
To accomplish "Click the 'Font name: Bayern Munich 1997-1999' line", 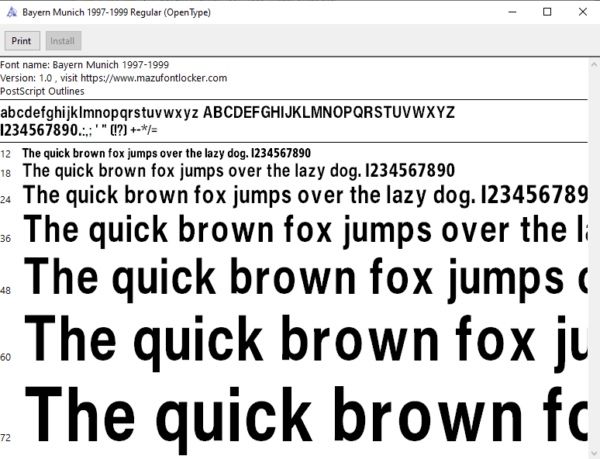I will (85, 65).
